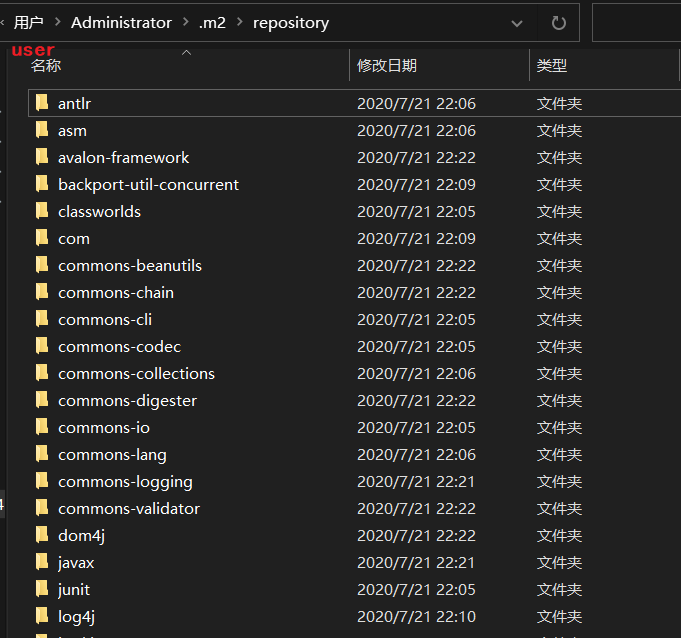
Task: Click the commons-logging folder icon
Action: (42, 481)
